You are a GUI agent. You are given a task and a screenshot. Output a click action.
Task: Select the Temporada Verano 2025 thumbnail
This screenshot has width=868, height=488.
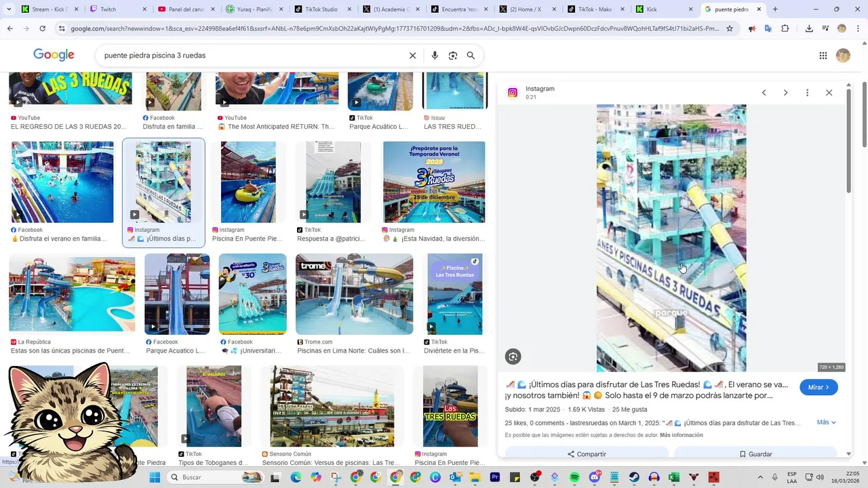pyautogui.click(x=434, y=182)
